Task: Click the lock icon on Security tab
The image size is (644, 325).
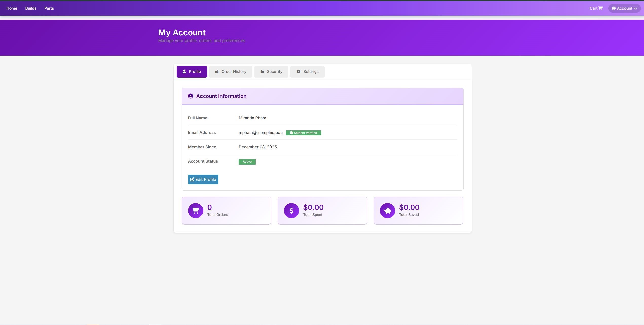Action: (x=262, y=72)
